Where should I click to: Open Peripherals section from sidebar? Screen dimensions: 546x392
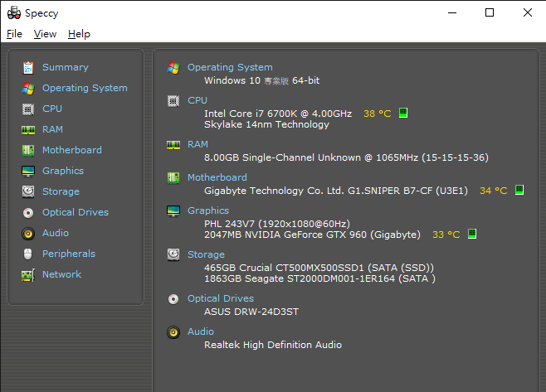tap(69, 254)
